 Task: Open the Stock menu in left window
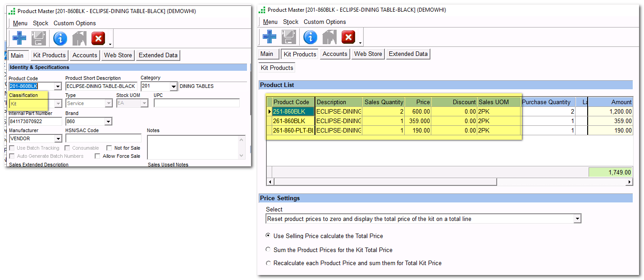41,23
